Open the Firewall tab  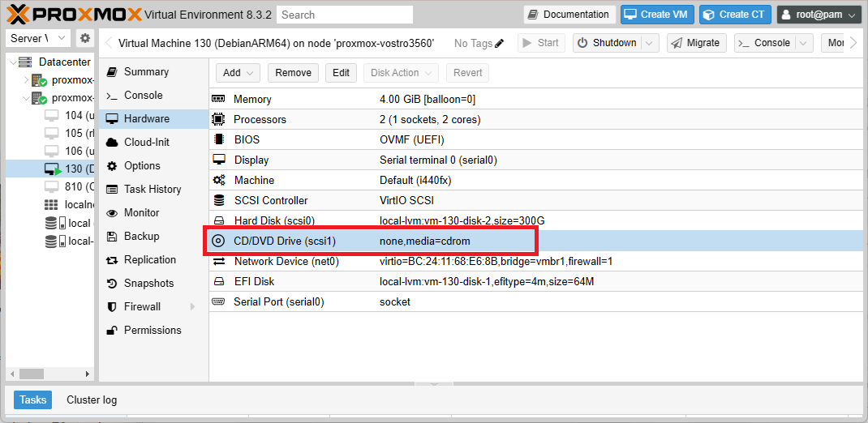click(x=153, y=307)
